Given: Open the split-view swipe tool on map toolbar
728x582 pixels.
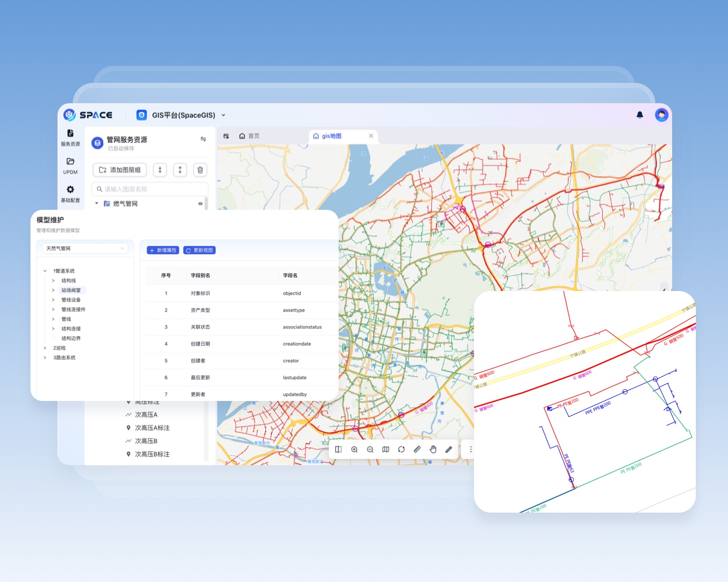Looking at the screenshot, I should pyautogui.click(x=339, y=449).
